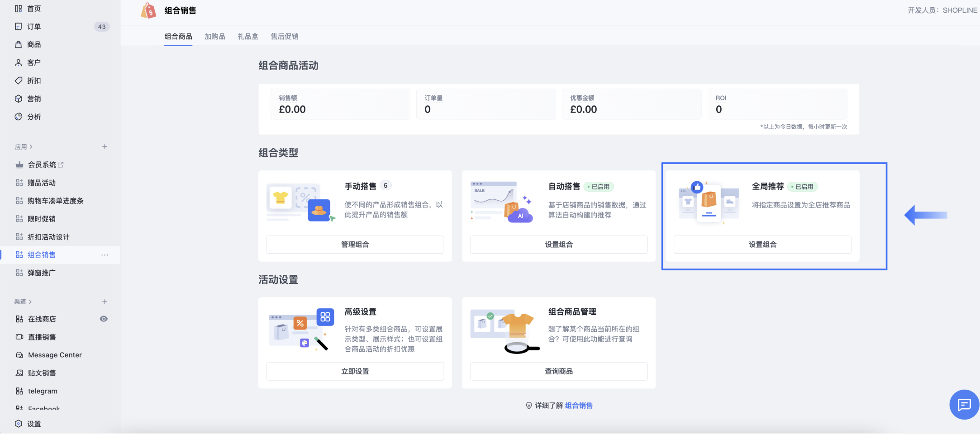Click the Discounts (折扣) tag icon
Viewport: 980px width, 434px height.
pos(19,80)
